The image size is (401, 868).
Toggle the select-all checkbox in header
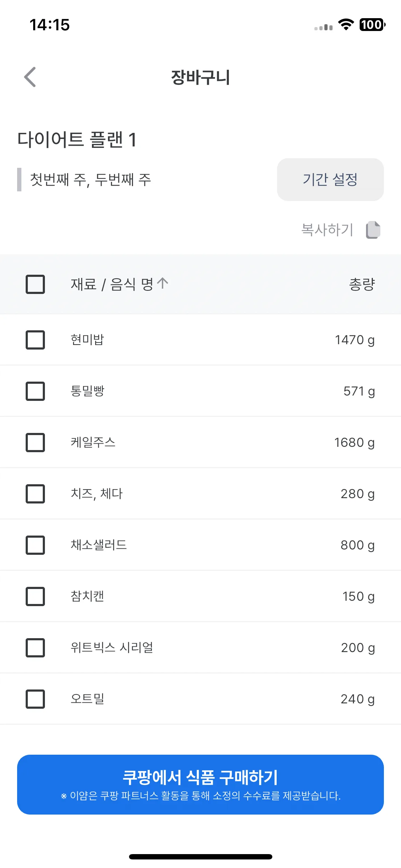click(x=35, y=284)
